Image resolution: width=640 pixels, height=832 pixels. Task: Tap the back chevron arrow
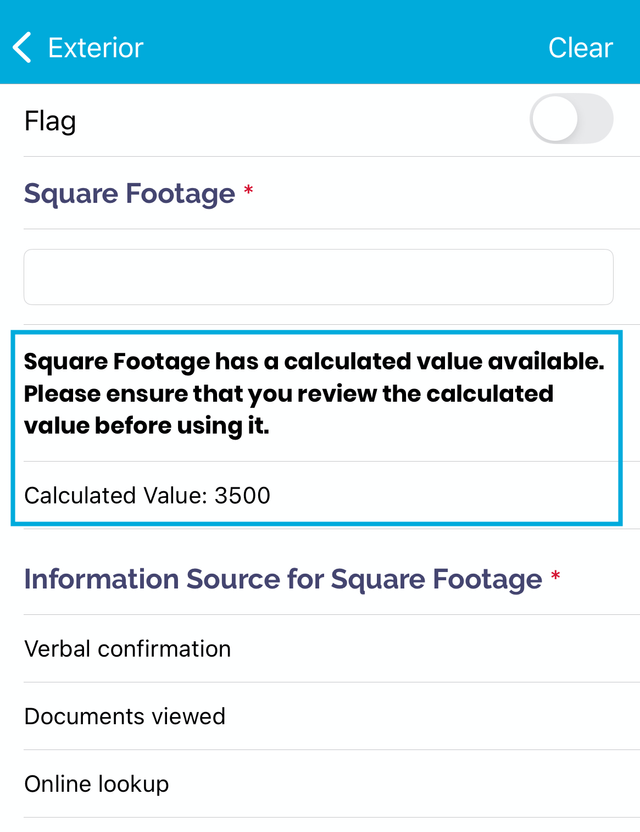coord(22,48)
